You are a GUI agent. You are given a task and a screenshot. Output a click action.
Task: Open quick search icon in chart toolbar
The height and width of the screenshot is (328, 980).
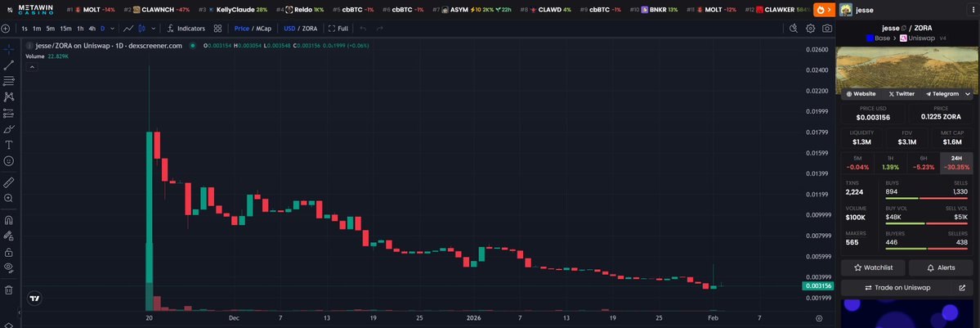pos(794,28)
